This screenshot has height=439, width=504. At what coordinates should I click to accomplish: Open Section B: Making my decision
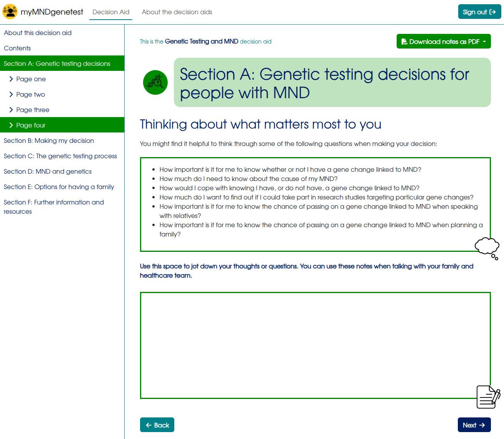(49, 141)
